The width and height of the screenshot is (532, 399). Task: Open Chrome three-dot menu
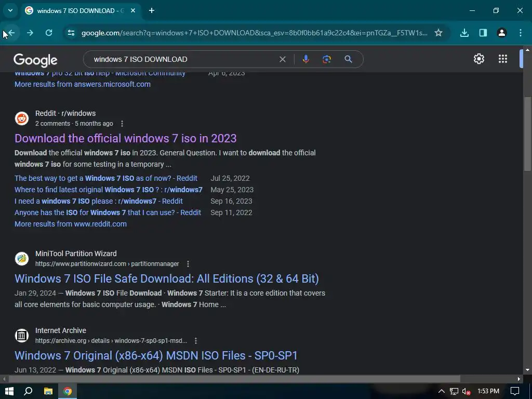pyautogui.click(x=521, y=33)
